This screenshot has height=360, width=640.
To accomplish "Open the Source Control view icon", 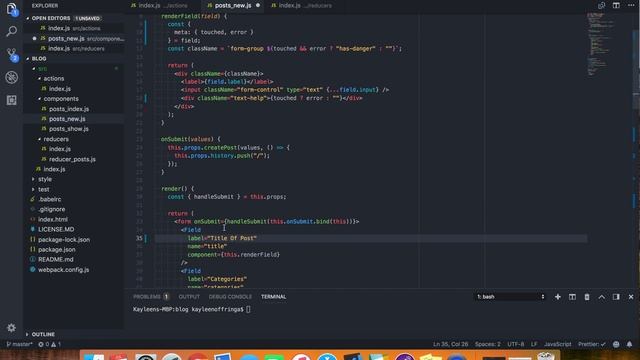I will [11, 54].
